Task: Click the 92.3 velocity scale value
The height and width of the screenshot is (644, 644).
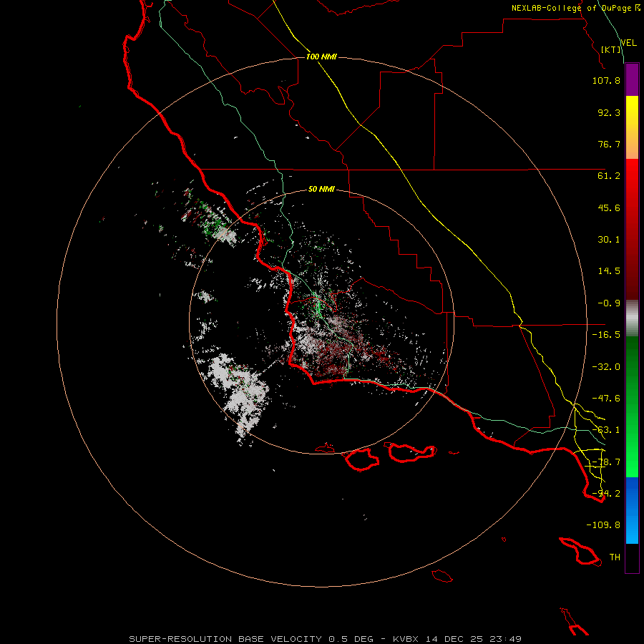Action: [x=609, y=112]
